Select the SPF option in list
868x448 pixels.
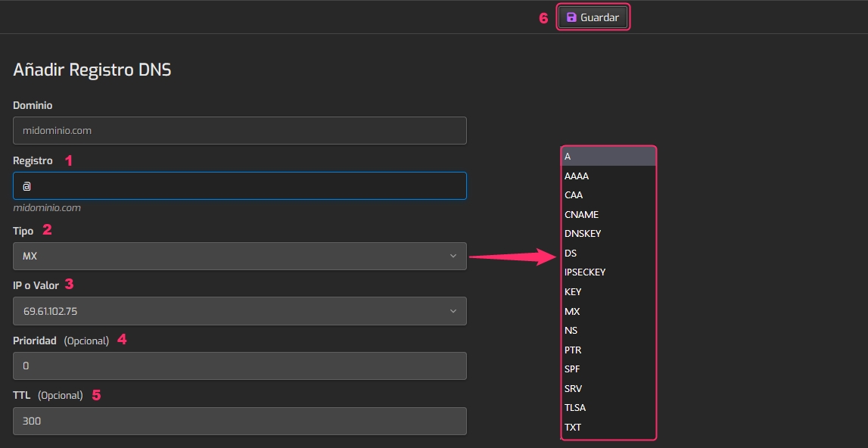pos(609,369)
